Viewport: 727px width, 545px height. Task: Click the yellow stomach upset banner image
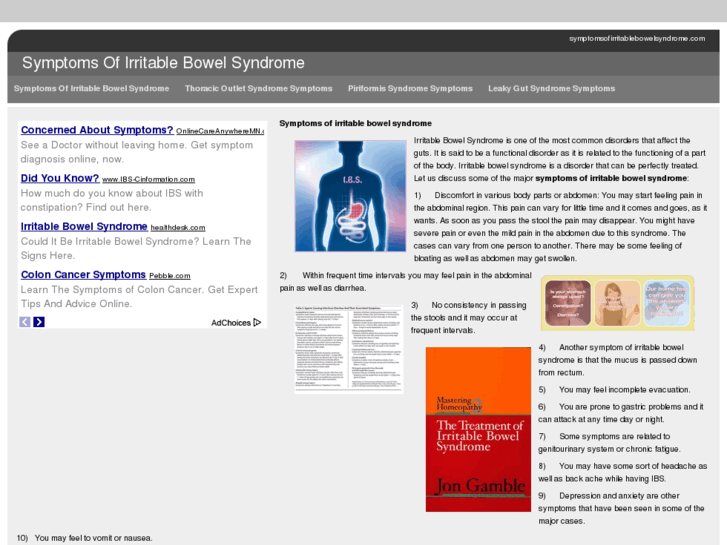[618, 303]
